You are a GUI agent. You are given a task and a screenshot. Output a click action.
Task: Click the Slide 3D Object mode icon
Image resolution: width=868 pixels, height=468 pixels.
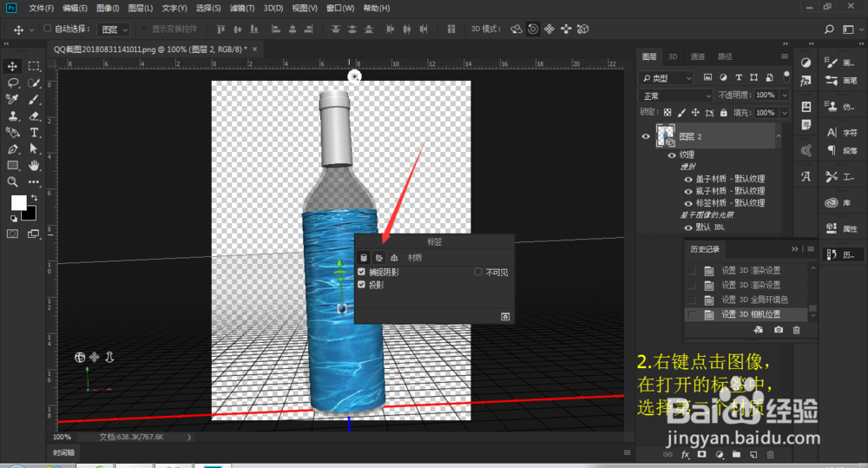pos(566,29)
